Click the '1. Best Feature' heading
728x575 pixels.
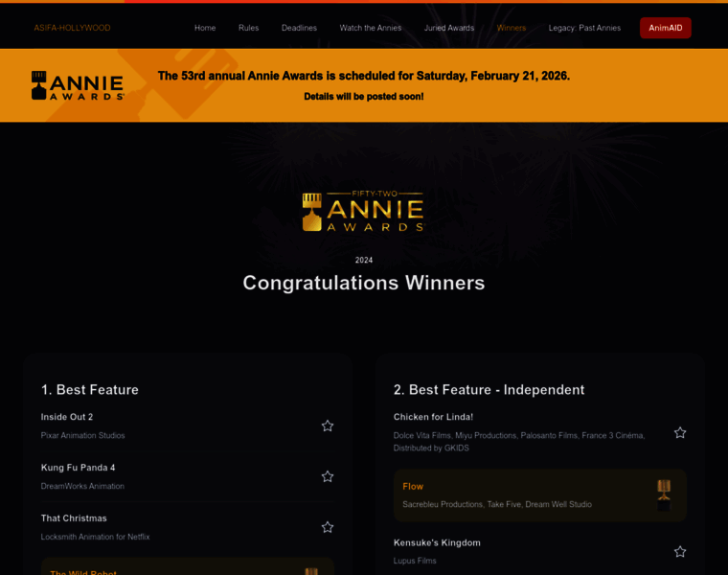coord(90,390)
